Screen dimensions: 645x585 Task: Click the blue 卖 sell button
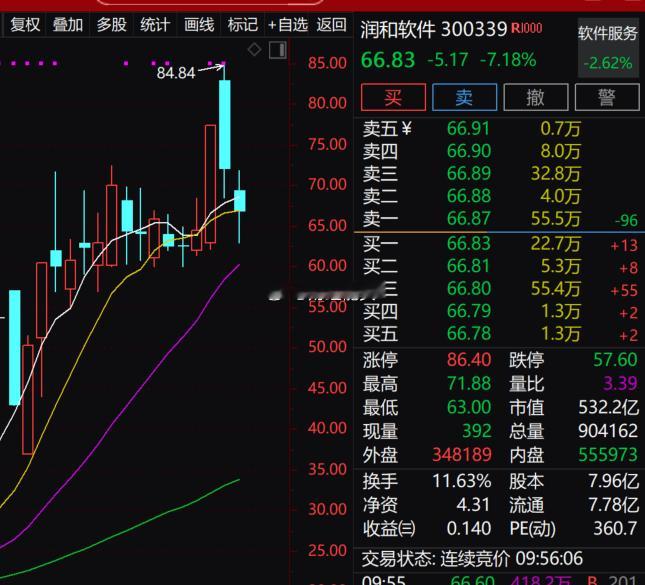tap(464, 97)
